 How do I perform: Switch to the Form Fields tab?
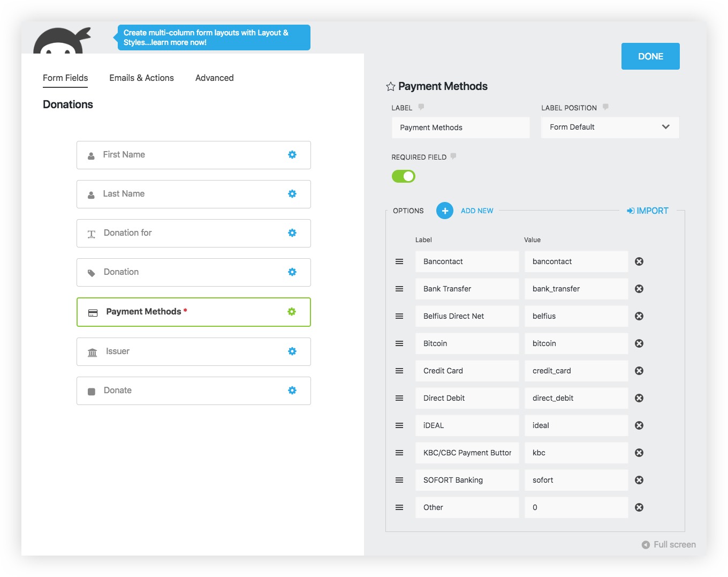coord(65,78)
